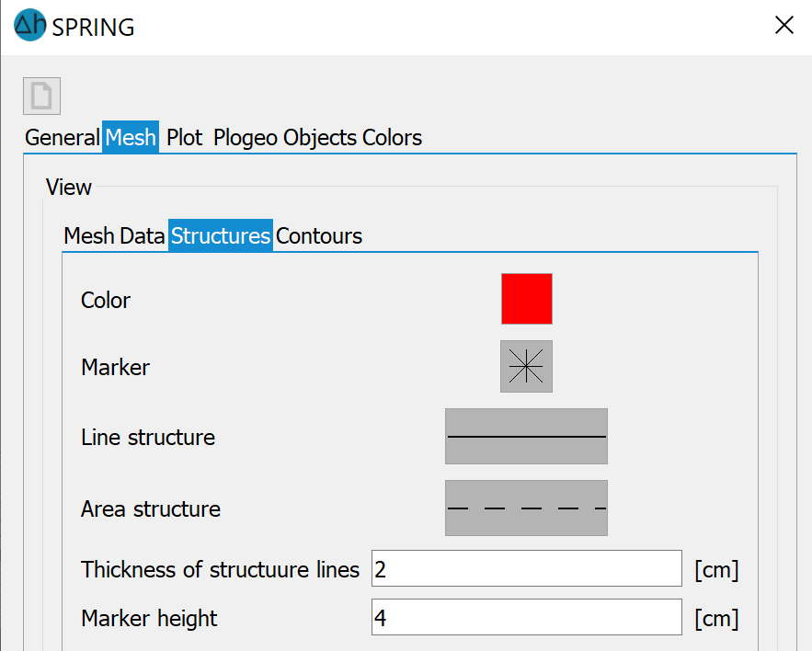This screenshot has width=812, height=651.
Task: Select the Mesh tab
Action: click(x=131, y=138)
